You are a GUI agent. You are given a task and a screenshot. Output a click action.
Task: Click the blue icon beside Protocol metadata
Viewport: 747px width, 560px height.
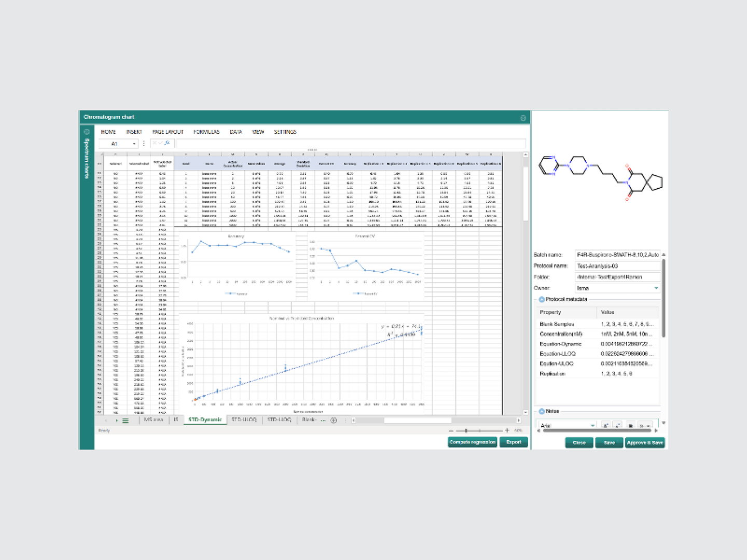(x=542, y=299)
